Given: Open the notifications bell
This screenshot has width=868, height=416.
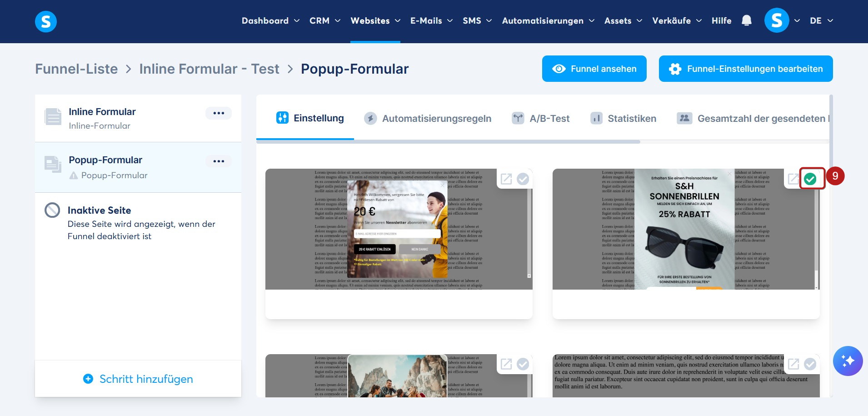Looking at the screenshot, I should click(x=747, y=20).
